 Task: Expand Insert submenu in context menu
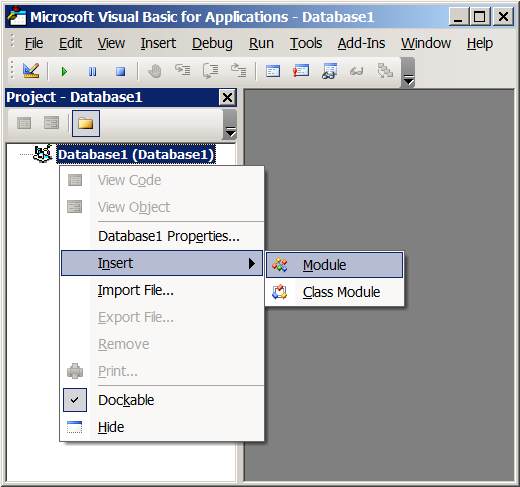point(162,263)
